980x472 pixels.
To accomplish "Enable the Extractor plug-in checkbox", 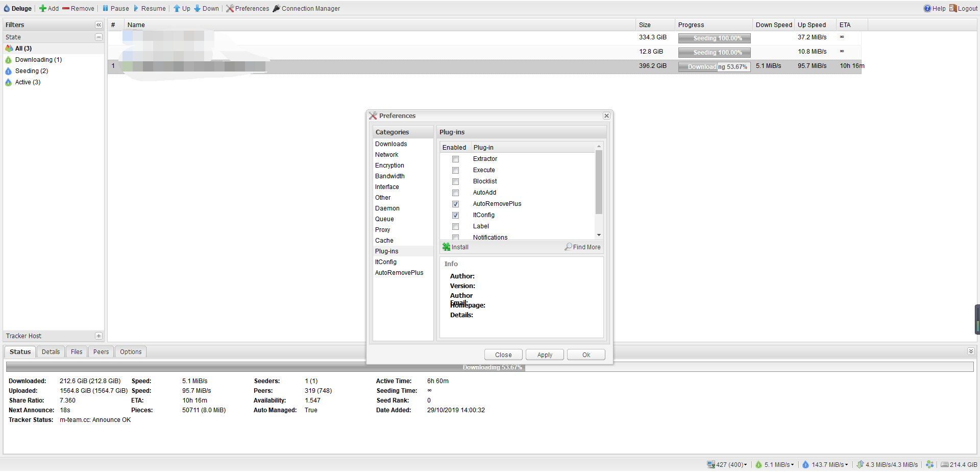I will (456, 159).
